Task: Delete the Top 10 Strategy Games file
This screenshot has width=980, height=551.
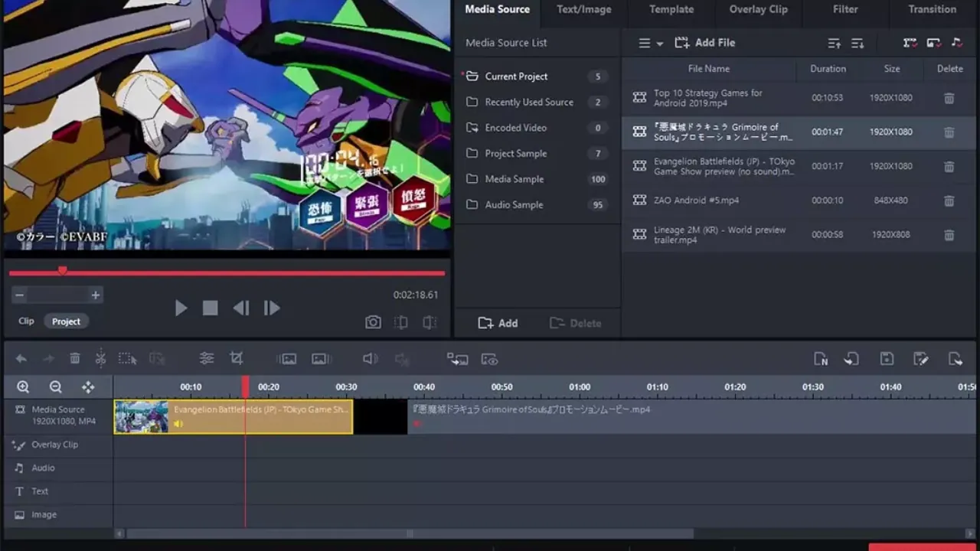Action: point(949,98)
